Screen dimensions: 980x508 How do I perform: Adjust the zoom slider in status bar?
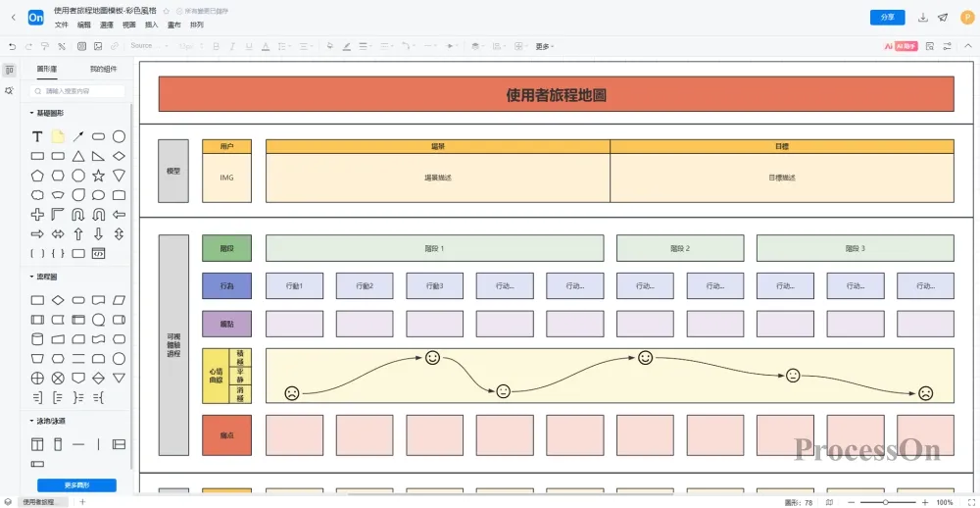(x=885, y=502)
